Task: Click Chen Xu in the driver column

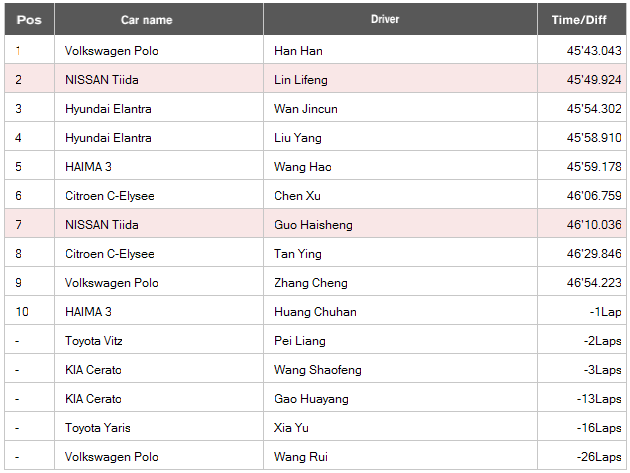Action: tap(297, 196)
